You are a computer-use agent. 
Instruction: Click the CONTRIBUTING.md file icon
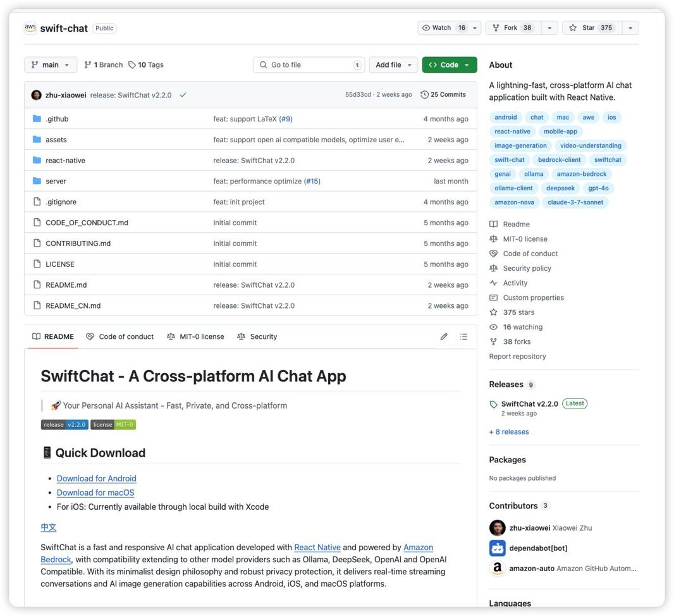(37, 243)
